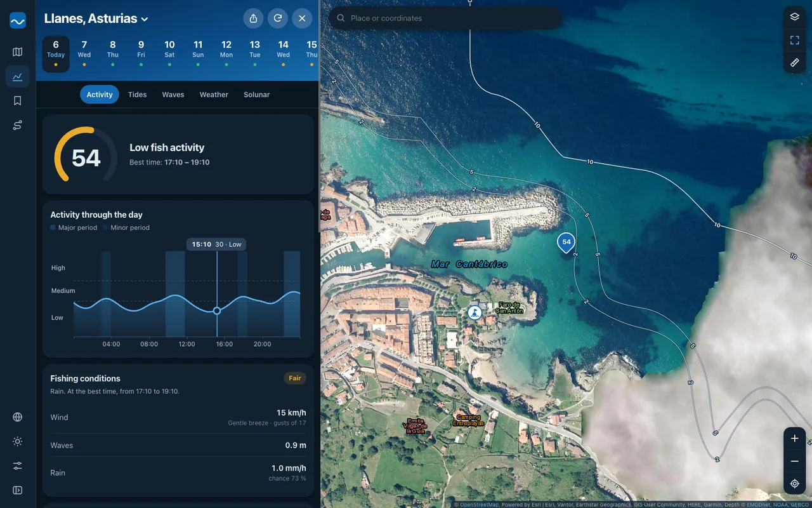Open the routes icon in the sidebar
This screenshot has height=508, width=812.
18,126
